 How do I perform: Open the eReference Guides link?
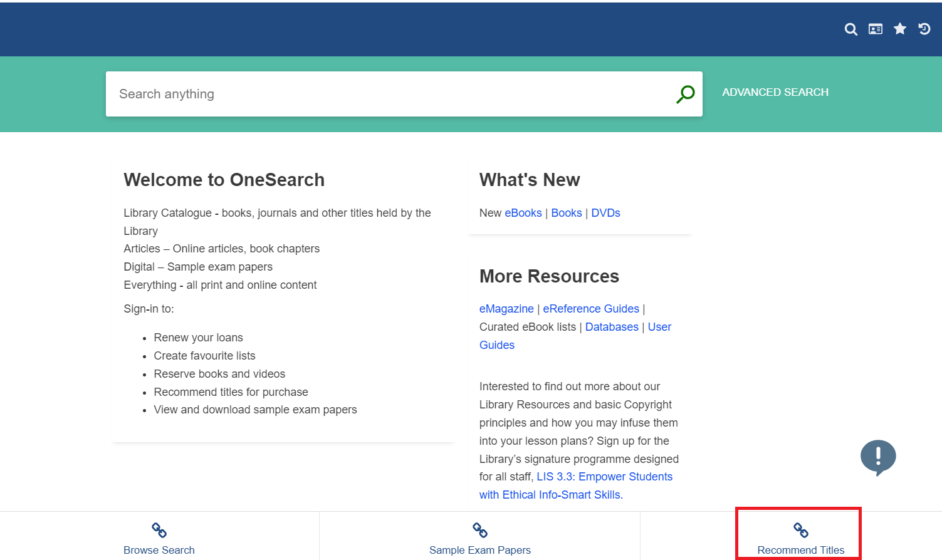(590, 308)
